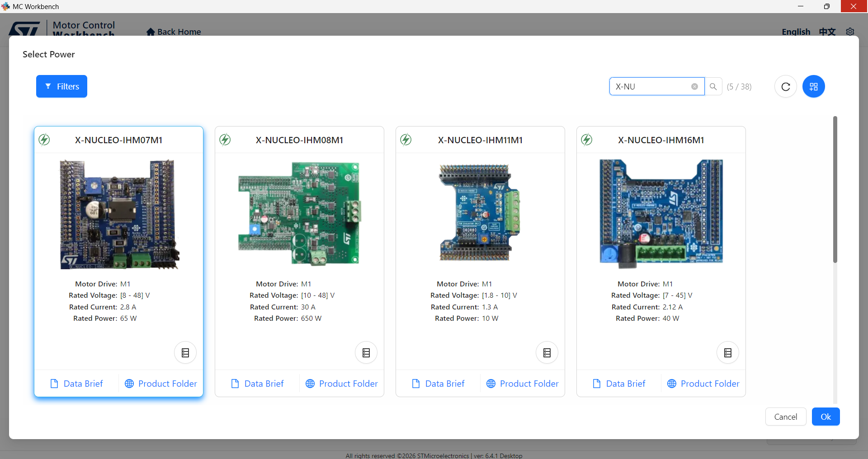868x459 pixels.
Task: Switch language to English
Action: (796, 32)
